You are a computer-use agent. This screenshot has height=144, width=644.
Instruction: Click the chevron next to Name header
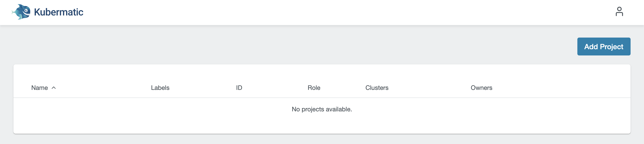(54, 88)
